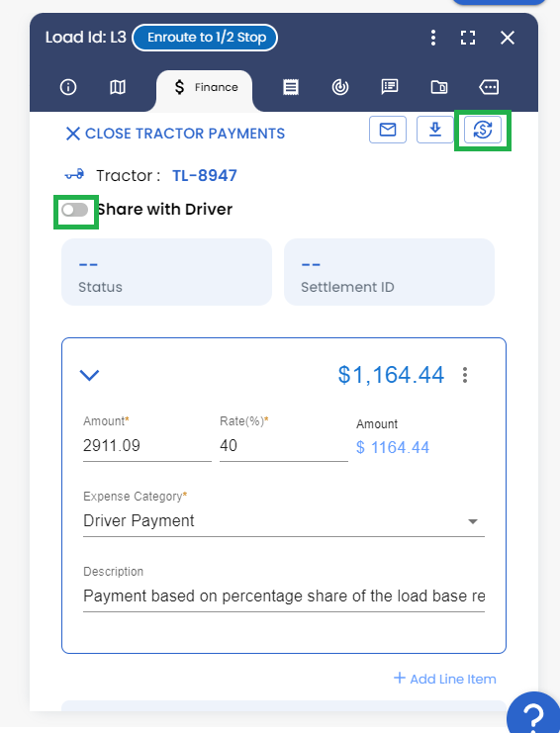Open the documents folder tab icon
The image size is (560, 733).
[x=439, y=87]
